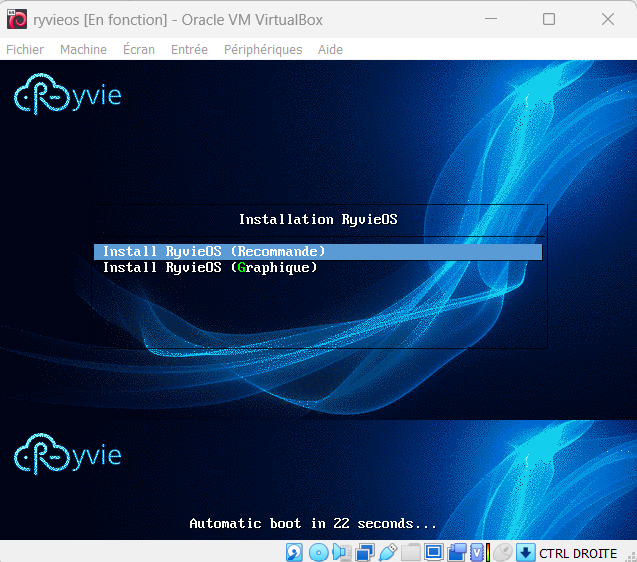Click the network adapters status icon
The height and width of the screenshot is (562, 637).
tap(365, 553)
